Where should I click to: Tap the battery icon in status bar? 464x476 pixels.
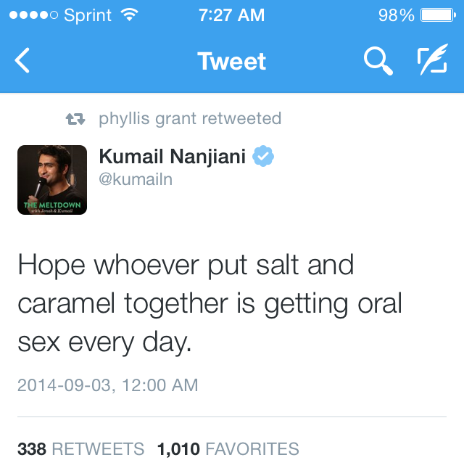tap(438, 15)
